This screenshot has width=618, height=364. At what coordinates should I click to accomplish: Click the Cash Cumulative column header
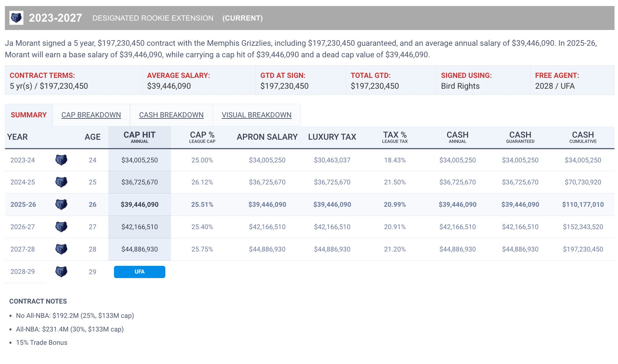coord(583,137)
